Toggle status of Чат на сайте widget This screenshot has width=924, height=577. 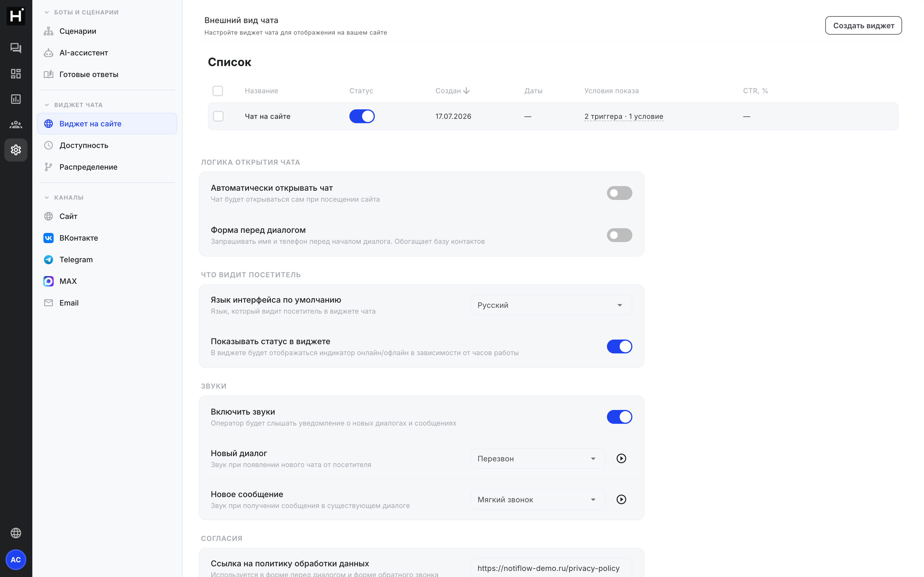tap(362, 116)
